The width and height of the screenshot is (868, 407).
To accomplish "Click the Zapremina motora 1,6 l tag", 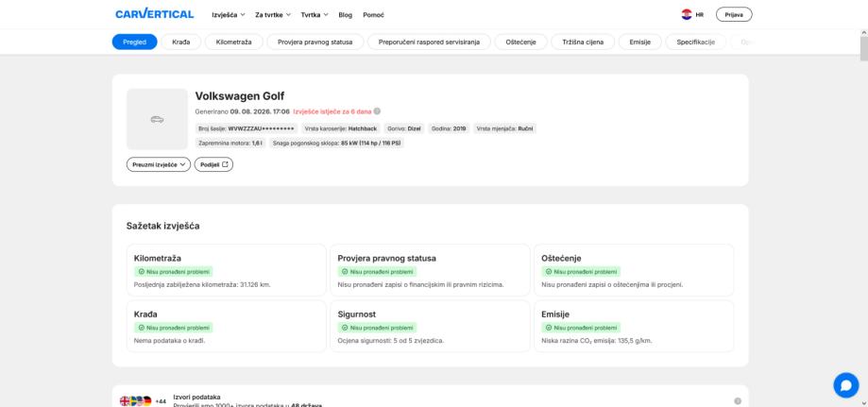I will click(230, 143).
